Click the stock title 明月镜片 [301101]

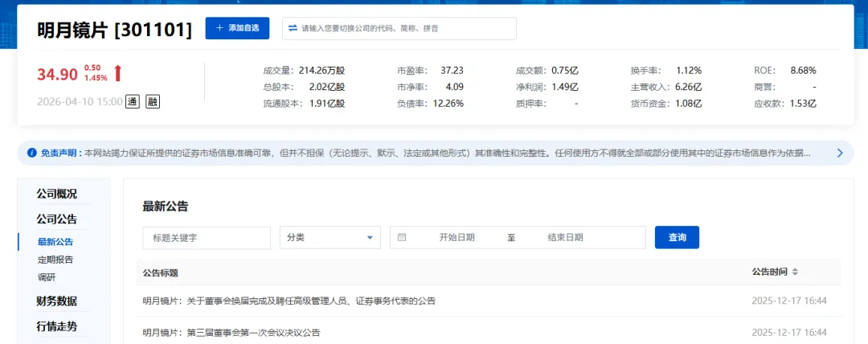[115, 30]
